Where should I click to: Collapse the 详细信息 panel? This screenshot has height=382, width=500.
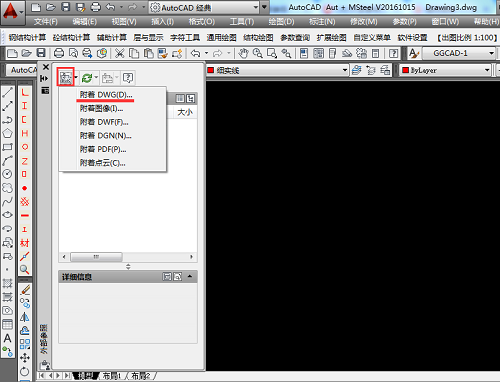pyautogui.click(x=190, y=276)
